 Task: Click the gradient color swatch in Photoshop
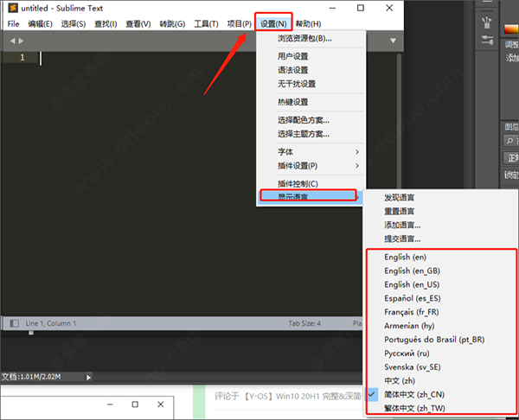pos(511,29)
